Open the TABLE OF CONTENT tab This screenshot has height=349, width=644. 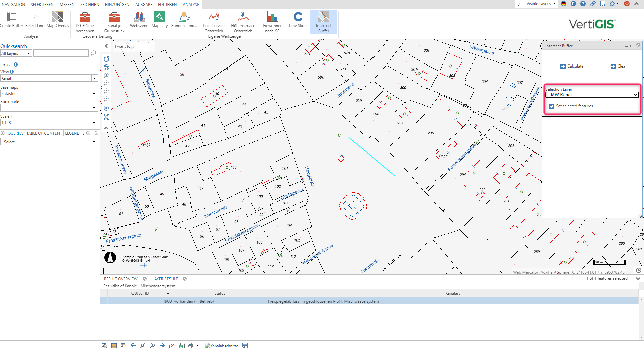(x=44, y=133)
